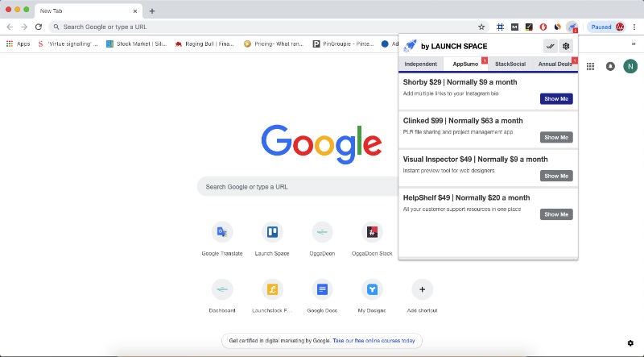The width and height of the screenshot is (644, 357).
Task: Open Chrome three-dot menu
Action: (634, 27)
